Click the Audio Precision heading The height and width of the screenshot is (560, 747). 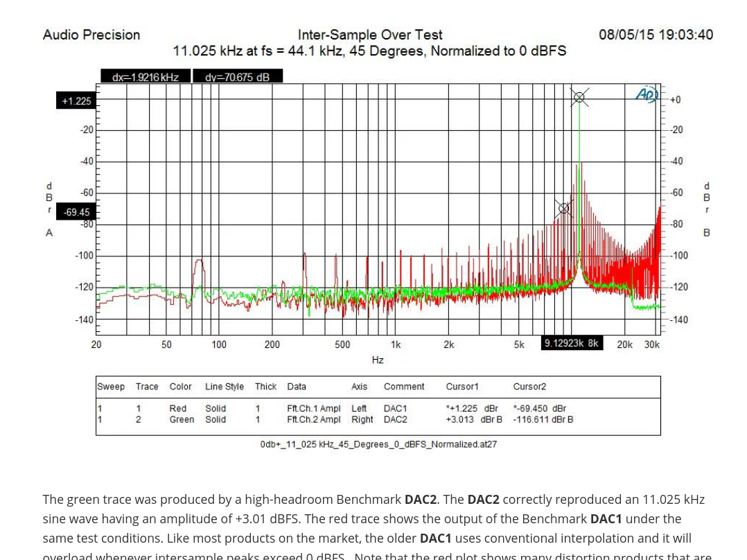point(91,35)
